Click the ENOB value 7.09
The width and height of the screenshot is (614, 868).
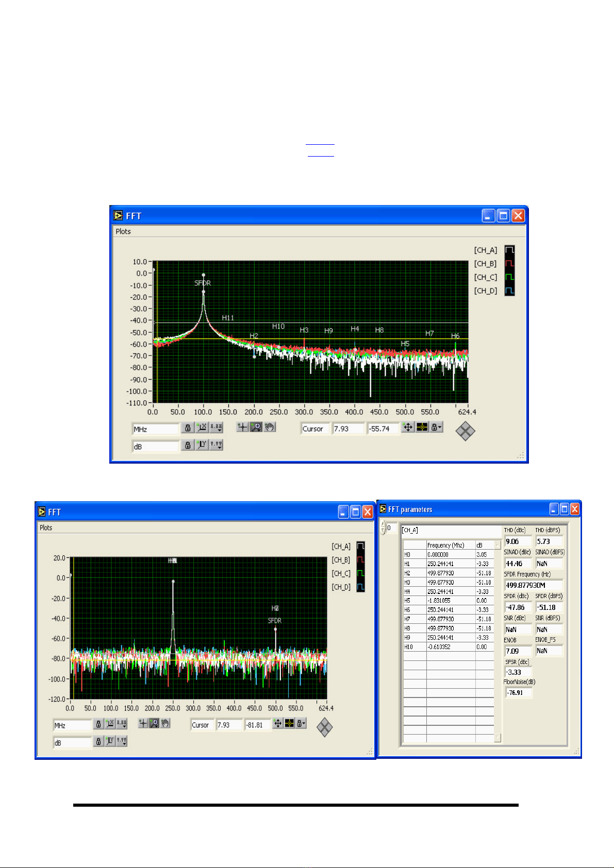pyautogui.click(x=518, y=651)
